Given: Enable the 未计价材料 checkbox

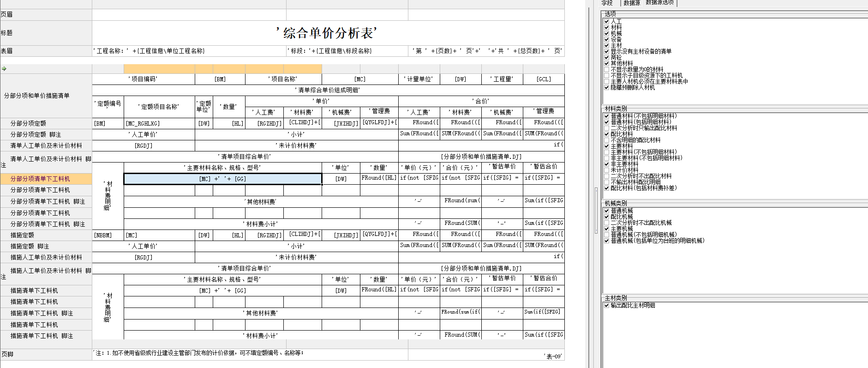Looking at the screenshot, I should (x=606, y=170).
